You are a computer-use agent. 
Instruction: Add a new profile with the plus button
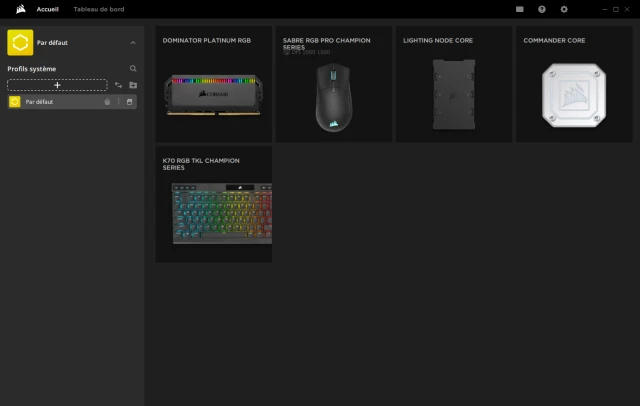(x=57, y=85)
